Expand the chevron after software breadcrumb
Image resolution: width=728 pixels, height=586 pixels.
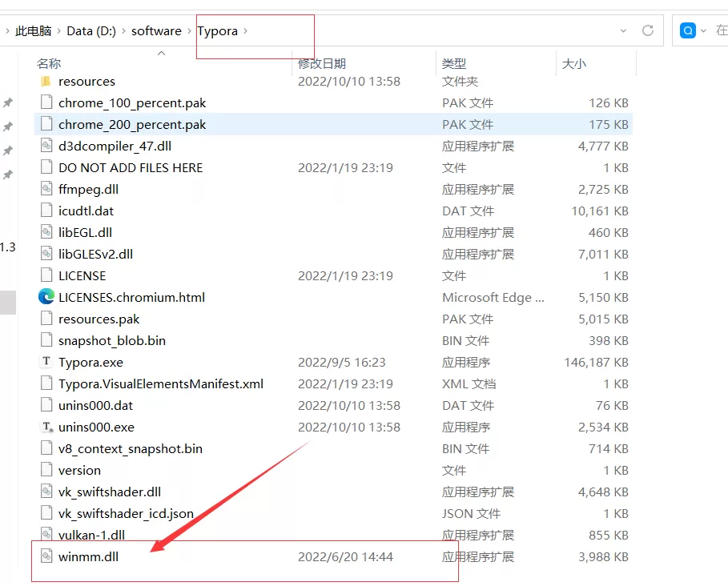click(187, 30)
